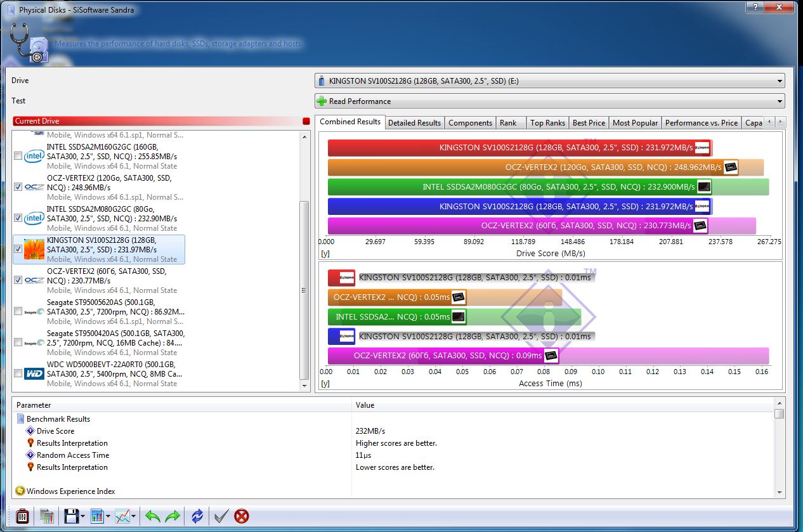This screenshot has height=532, width=803.
Task: Click the bar chart view icon
Action: click(97, 516)
